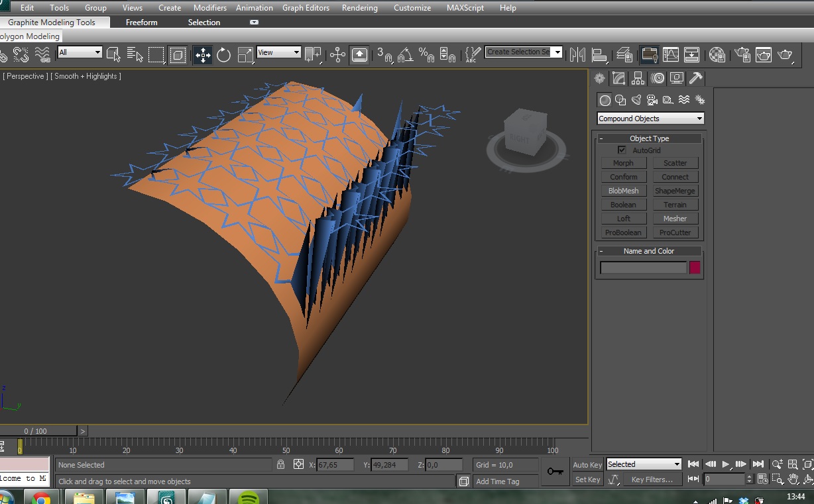This screenshot has height=504, width=814.
Task: Open the Compound Objects category dropdown
Action: 650,119
